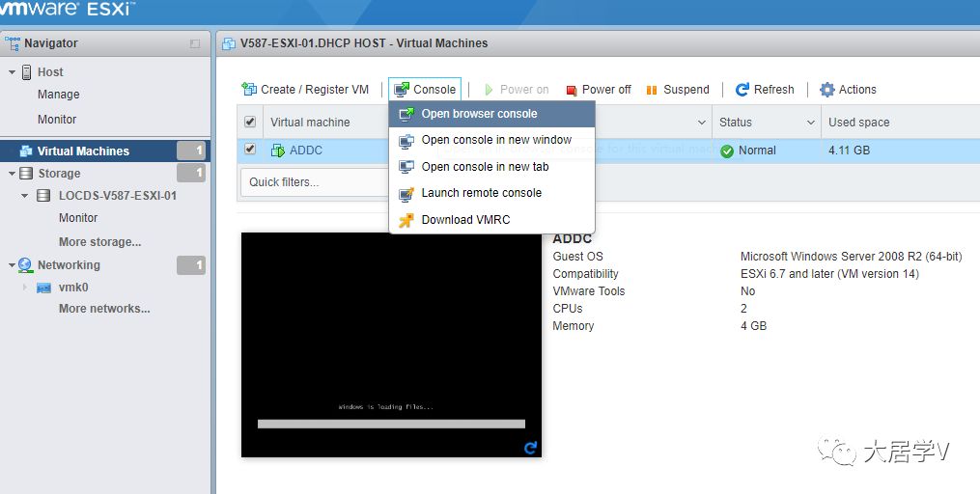Click the refresh icon on console thumbnail
The width and height of the screenshot is (980, 494).
[x=530, y=447]
